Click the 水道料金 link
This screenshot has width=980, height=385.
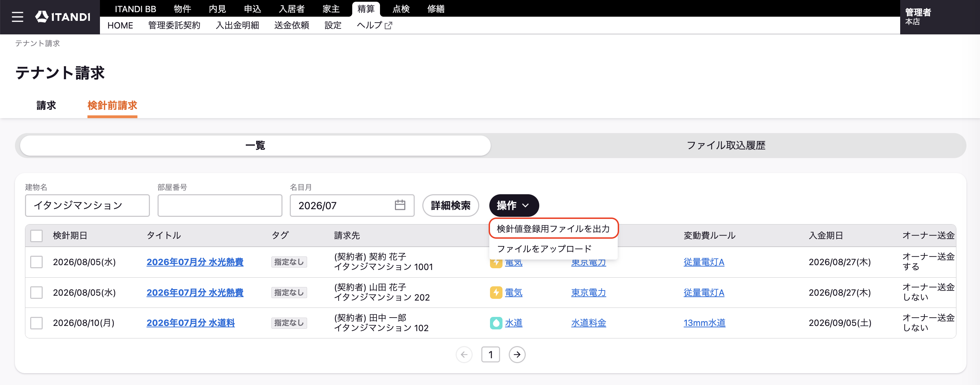pos(588,323)
